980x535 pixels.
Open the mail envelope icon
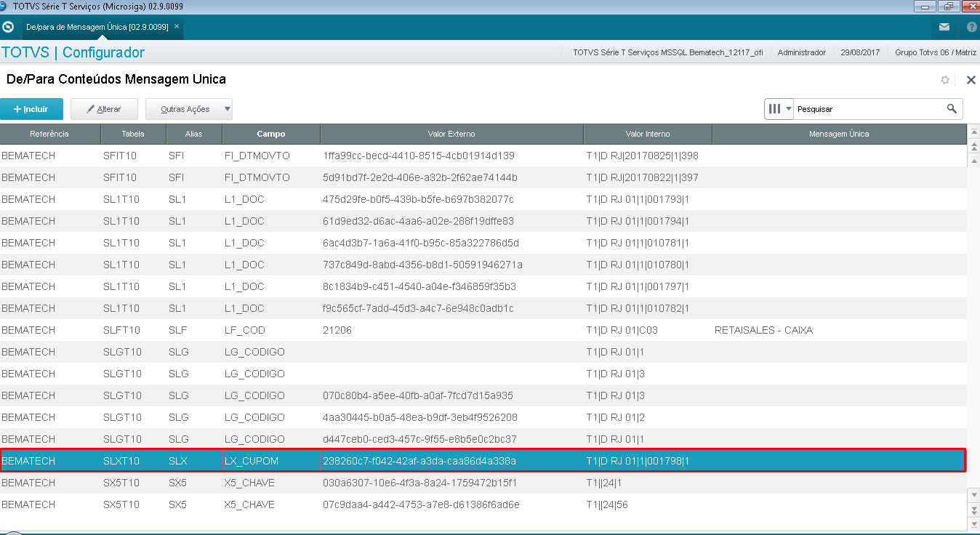tap(944, 27)
